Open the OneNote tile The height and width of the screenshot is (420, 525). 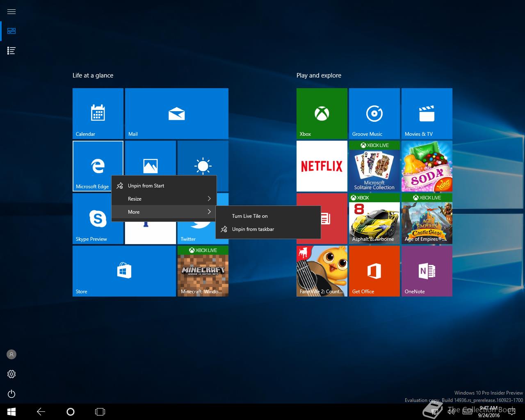[427, 271]
